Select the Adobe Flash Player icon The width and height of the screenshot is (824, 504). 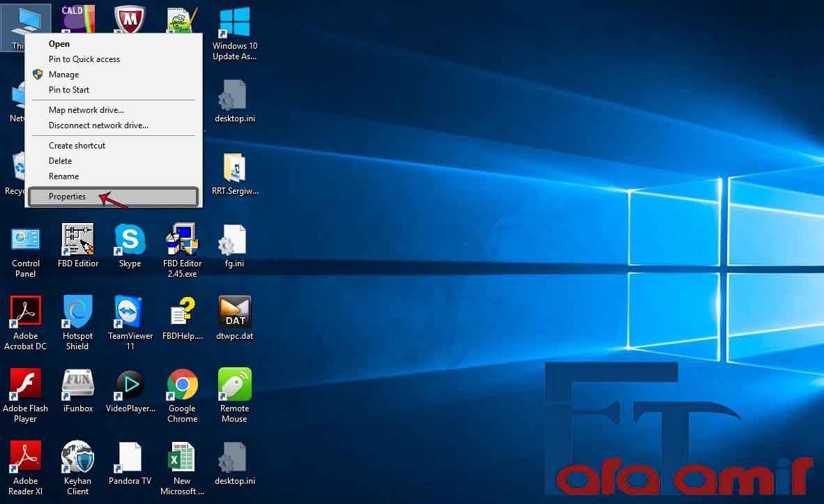click(x=25, y=385)
